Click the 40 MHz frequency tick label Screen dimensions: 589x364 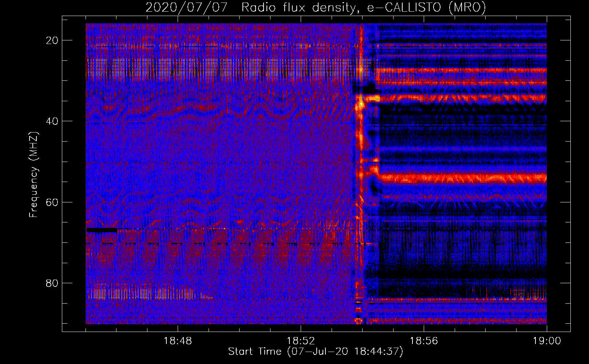[52, 121]
